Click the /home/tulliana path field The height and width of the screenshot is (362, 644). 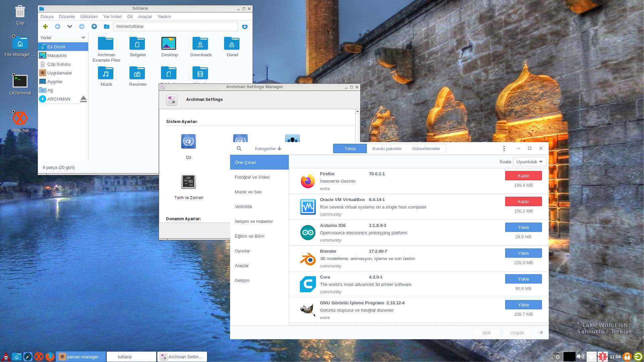point(175,26)
